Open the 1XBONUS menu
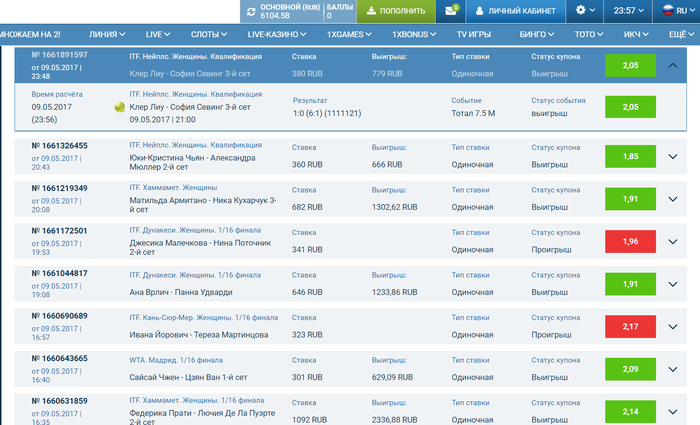 (414, 34)
